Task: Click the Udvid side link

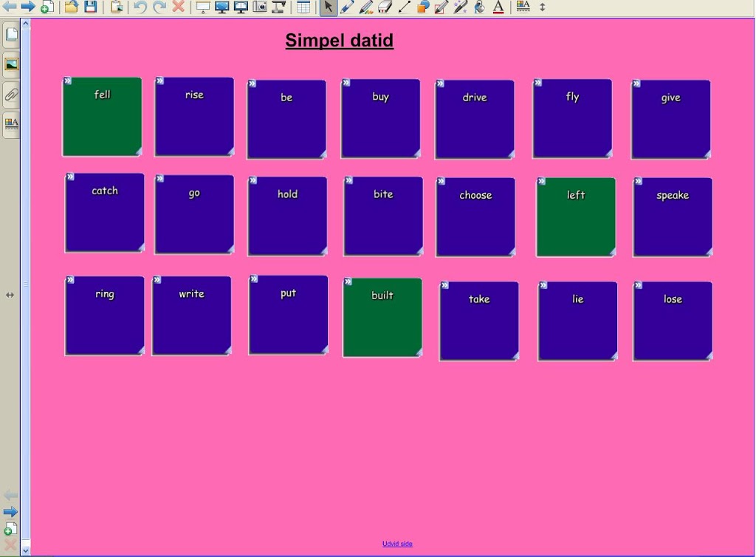Action: click(x=397, y=544)
